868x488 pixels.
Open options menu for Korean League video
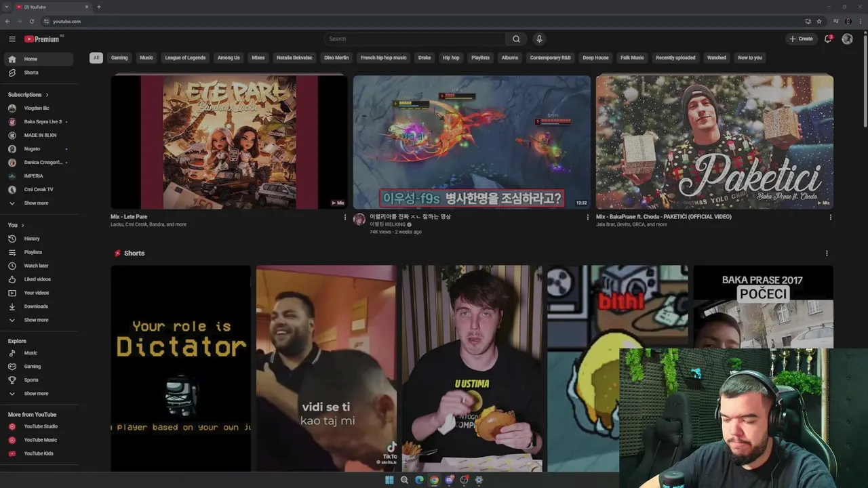point(587,218)
